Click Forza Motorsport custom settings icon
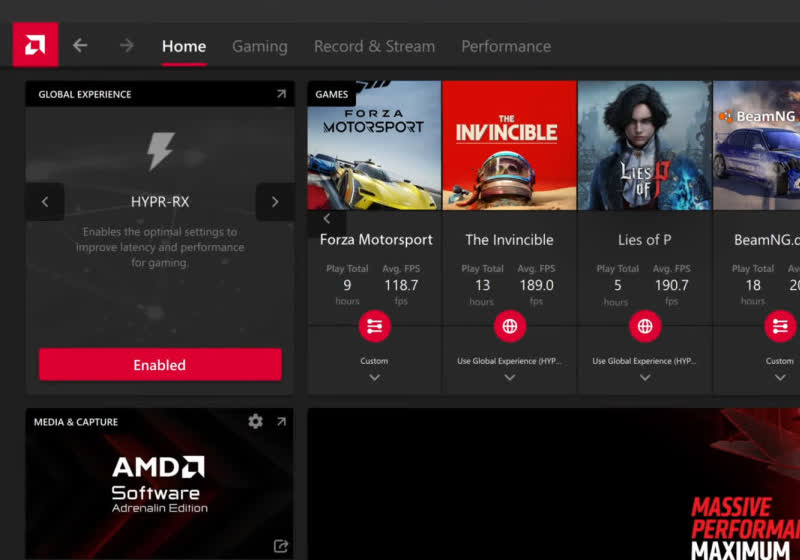800x560 pixels. 374,326
